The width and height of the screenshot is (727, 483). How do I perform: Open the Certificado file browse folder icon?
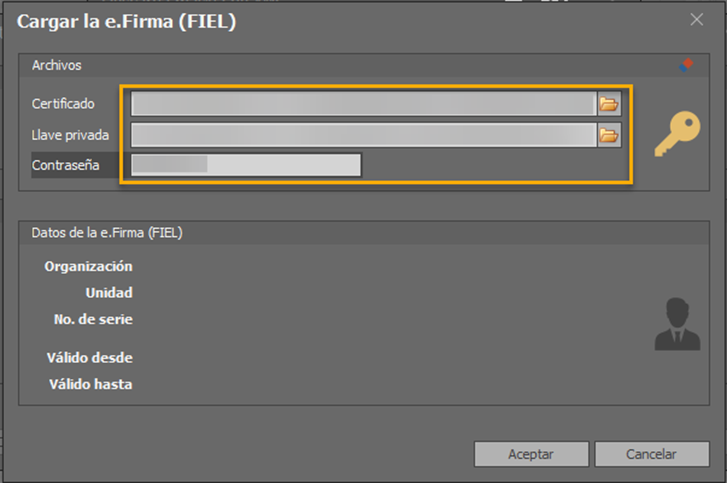609,104
